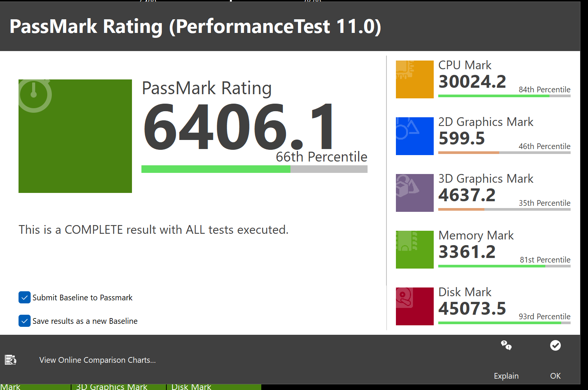
Task: Uncheck Save results as a new Baseline
Action: (x=25, y=321)
